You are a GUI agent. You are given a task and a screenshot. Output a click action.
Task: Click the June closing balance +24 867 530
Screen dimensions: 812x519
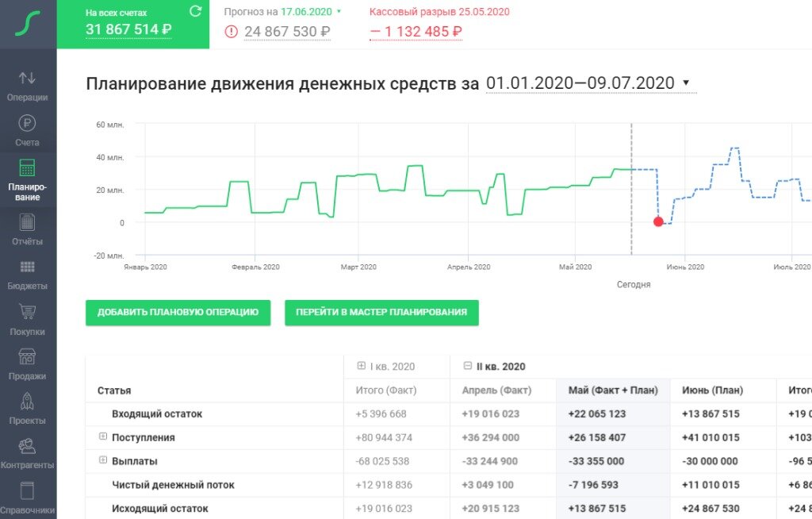tap(711, 509)
